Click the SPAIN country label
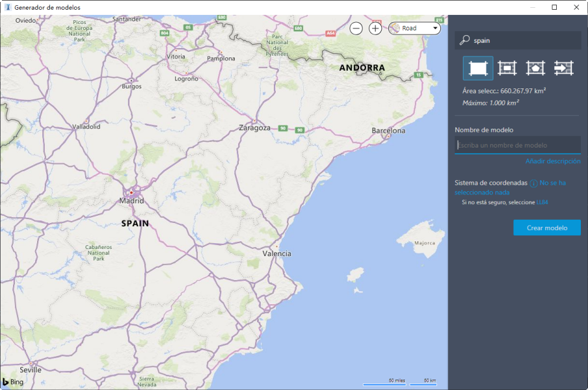The width and height of the screenshot is (588, 390). point(135,224)
